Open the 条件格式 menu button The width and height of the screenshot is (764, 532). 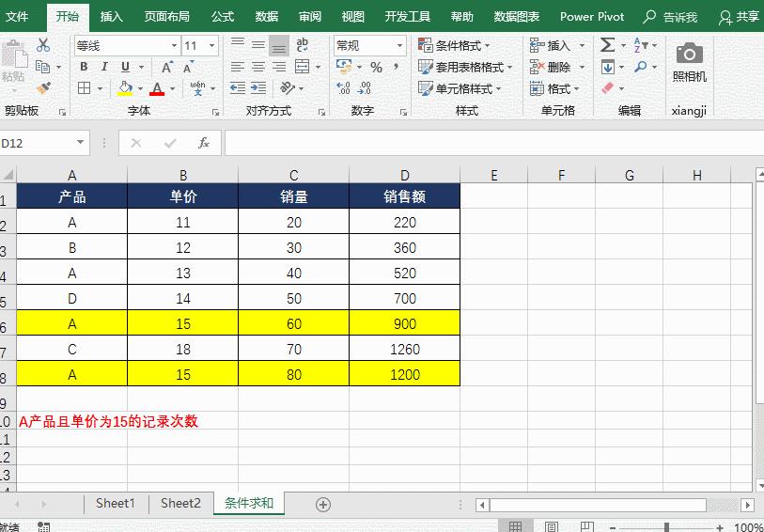point(454,46)
